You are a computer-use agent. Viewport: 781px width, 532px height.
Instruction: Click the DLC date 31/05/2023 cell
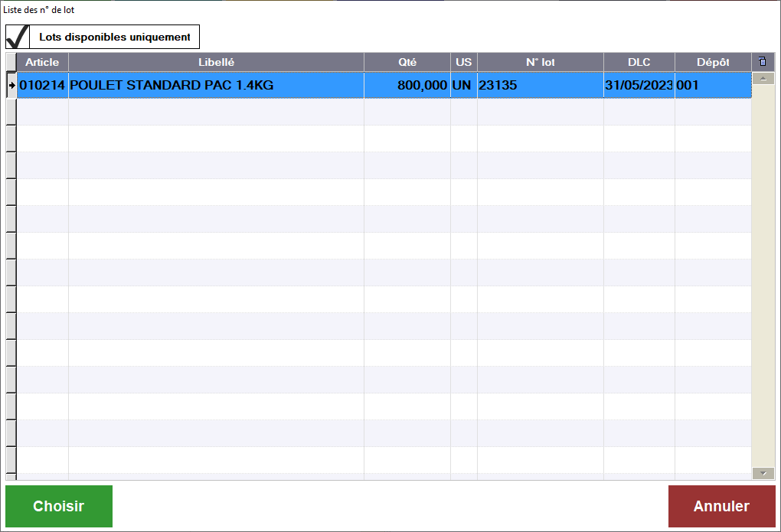coord(639,86)
